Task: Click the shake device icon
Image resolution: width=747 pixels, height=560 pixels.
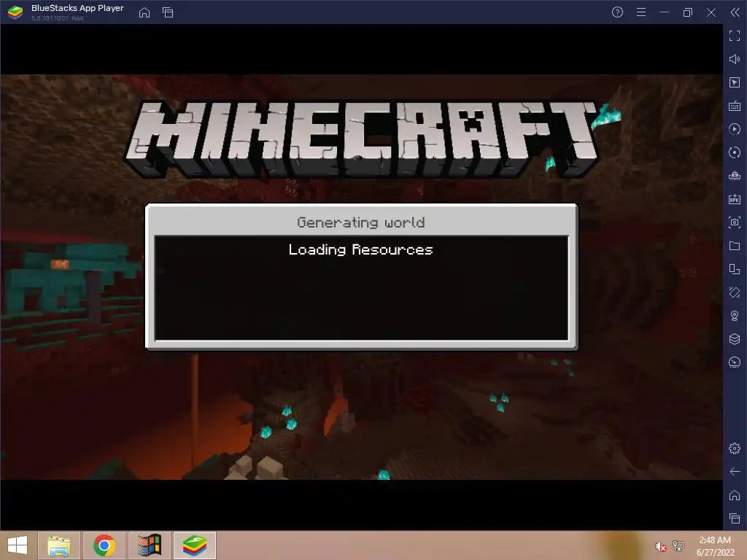Action: [x=735, y=292]
